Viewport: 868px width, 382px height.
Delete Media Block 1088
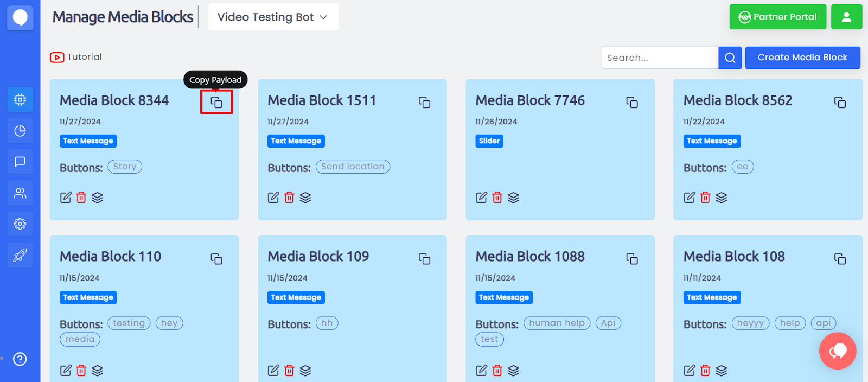click(x=497, y=371)
